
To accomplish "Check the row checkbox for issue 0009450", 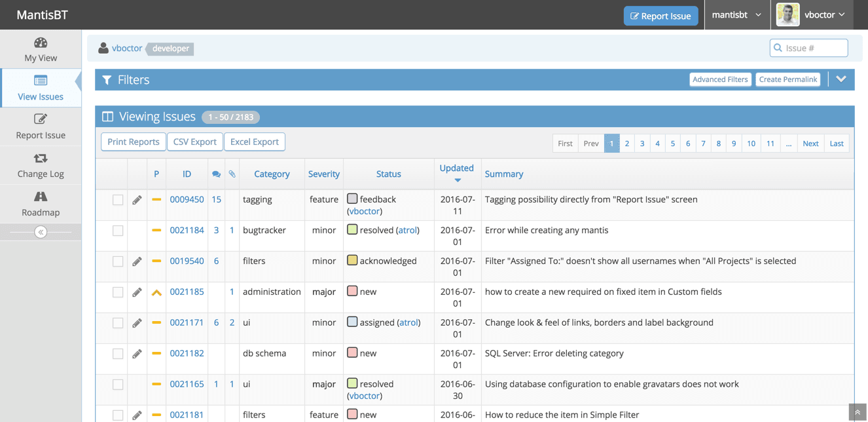I will 117,199.
